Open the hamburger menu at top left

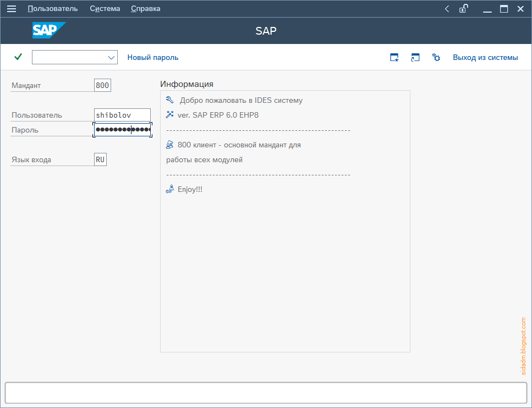(x=11, y=8)
